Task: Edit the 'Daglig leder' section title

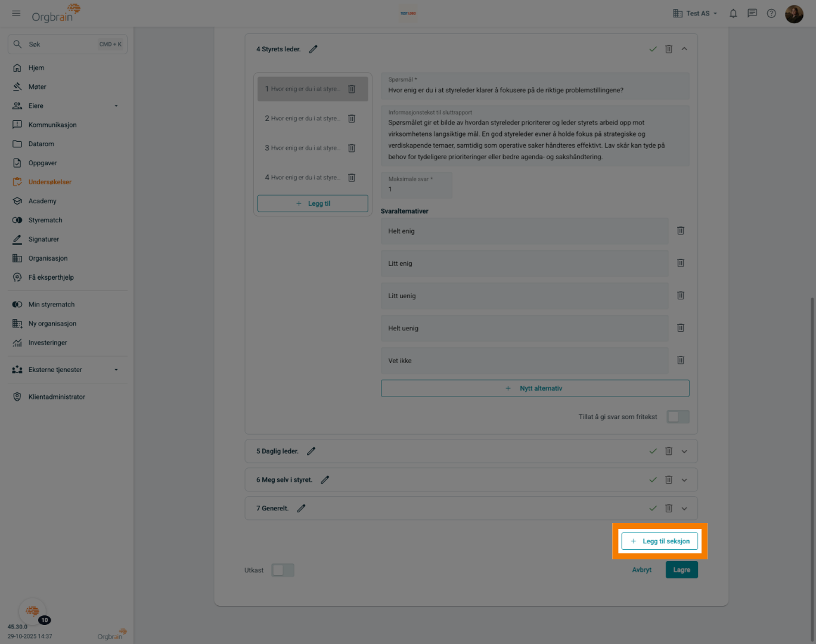Action: click(x=311, y=451)
